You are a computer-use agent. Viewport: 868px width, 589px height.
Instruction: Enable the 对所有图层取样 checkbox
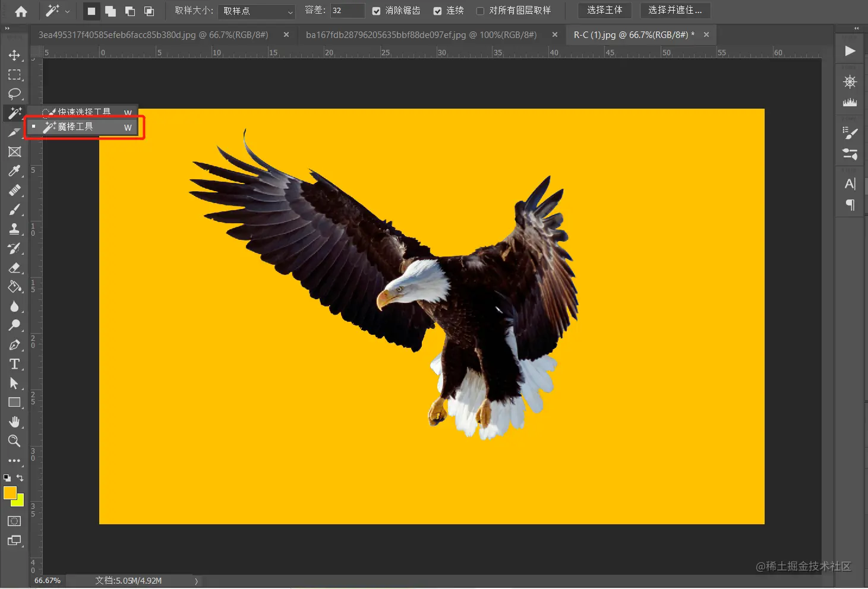click(480, 11)
